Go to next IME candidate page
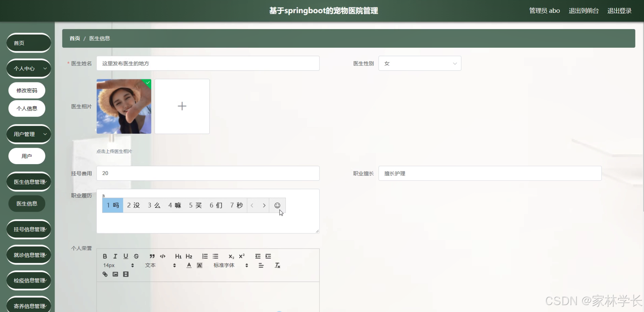 (x=264, y=205)
